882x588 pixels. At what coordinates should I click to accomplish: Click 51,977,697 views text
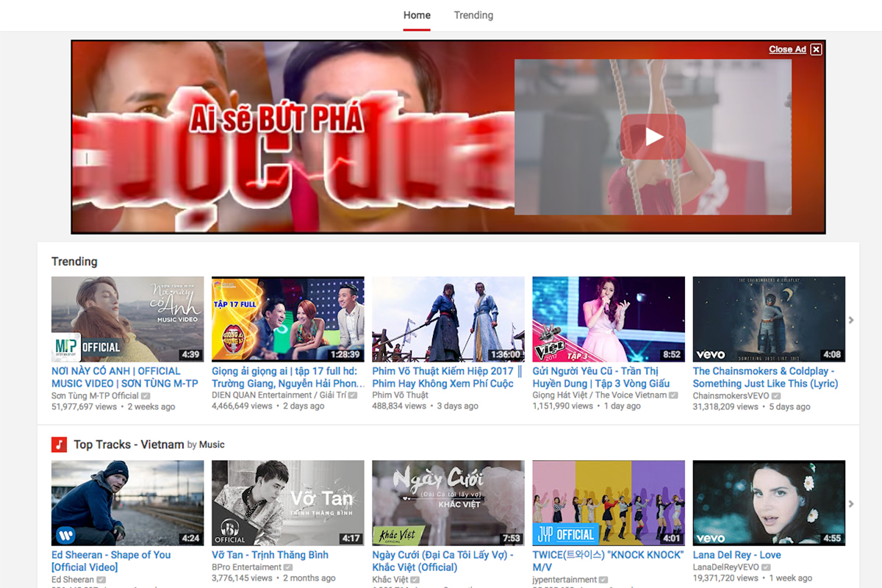point(84,406)
